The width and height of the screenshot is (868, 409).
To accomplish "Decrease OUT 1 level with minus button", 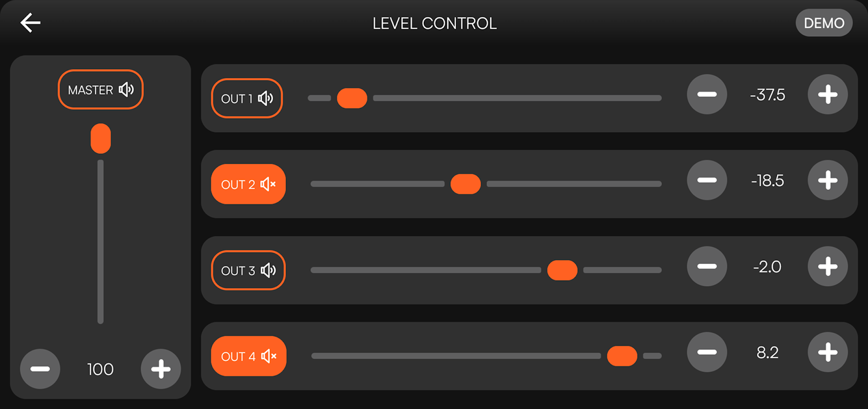I will pyautogui.click(x=707, y=95).
